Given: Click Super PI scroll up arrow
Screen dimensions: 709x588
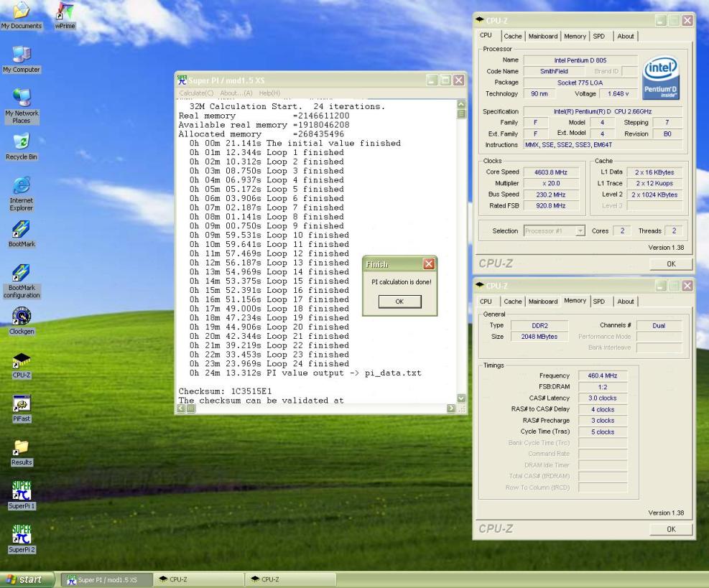Looking at the screenshot, I should pos(461,103).
